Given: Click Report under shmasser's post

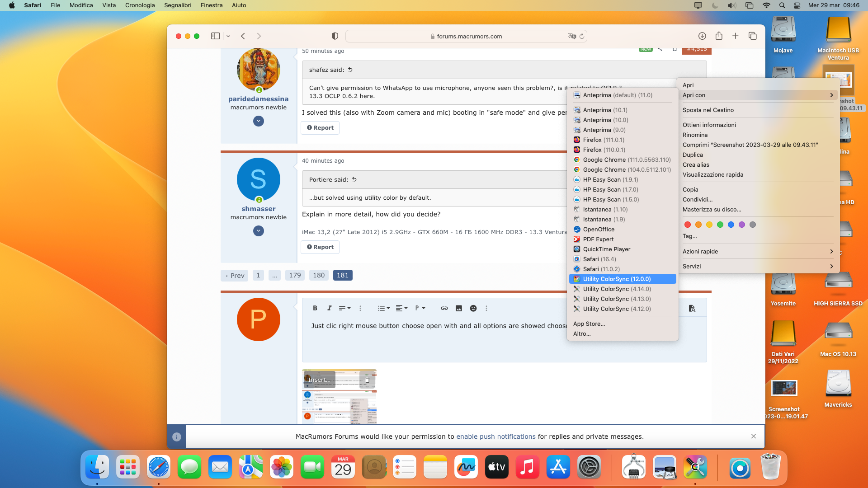Looking at the screenshot, I should pyautogui.click(x=320, y=247).
